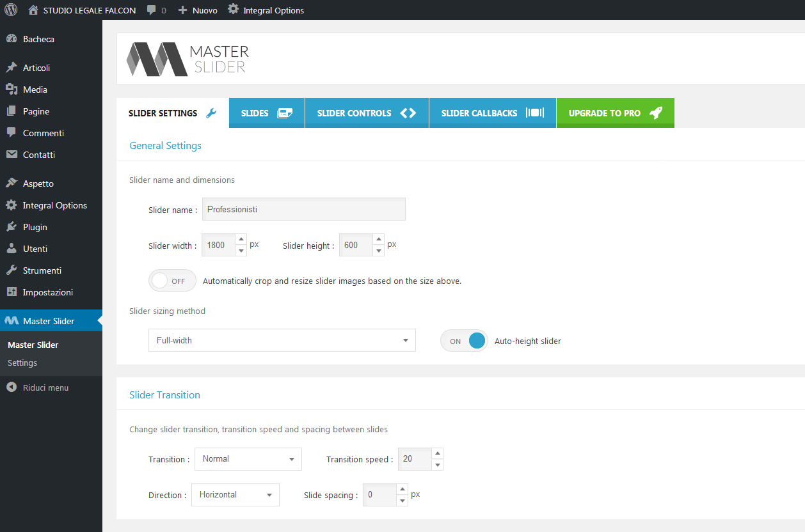
Task: Open Integral Options in the admin bar
Action: [266, 10]
